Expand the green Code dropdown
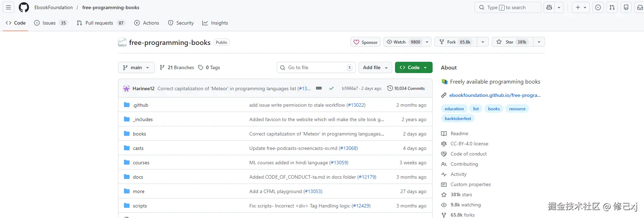 [x=413, y=67]
